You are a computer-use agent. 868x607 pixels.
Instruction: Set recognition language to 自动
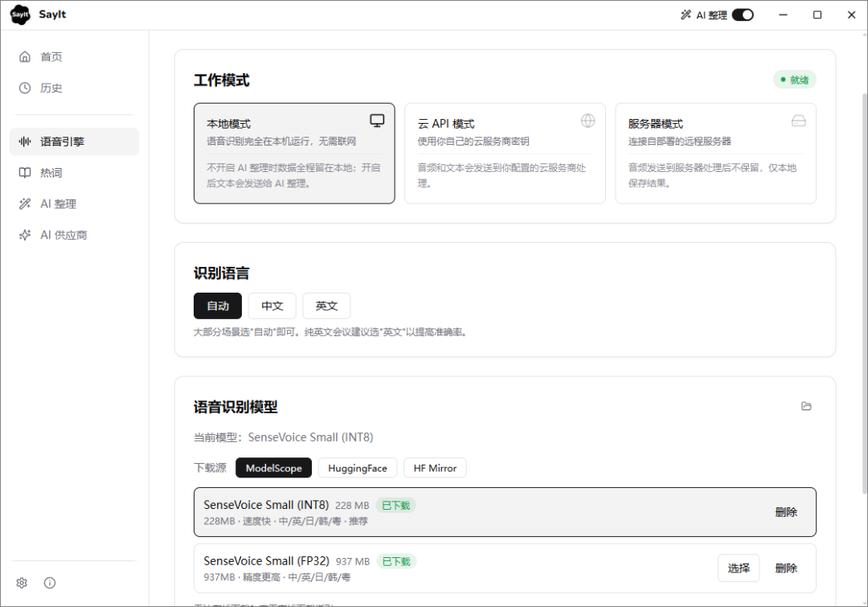[218, 306]
